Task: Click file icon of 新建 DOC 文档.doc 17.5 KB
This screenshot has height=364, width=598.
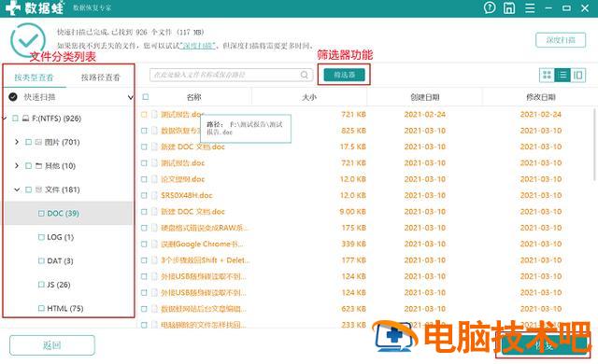Action: click(154, 147)
